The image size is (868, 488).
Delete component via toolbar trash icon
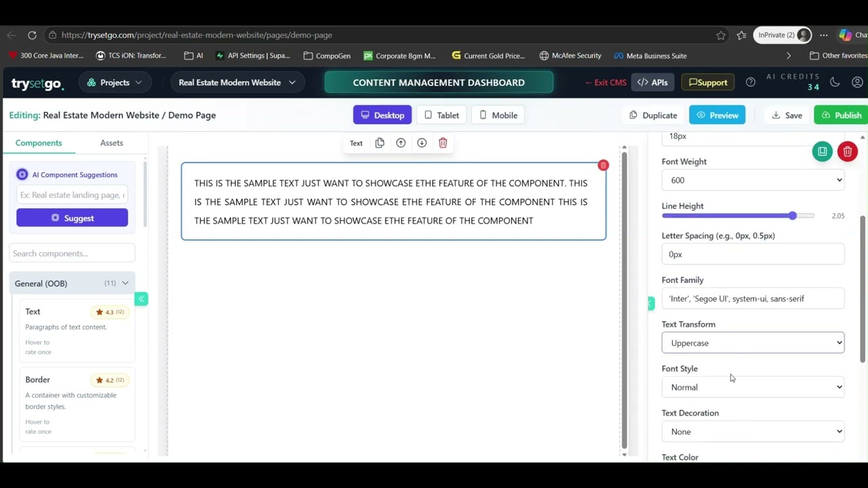click(443, 143)
